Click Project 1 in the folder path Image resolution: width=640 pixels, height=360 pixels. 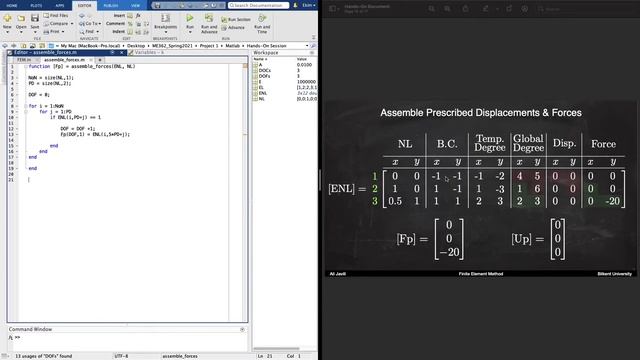click(209, 46)
